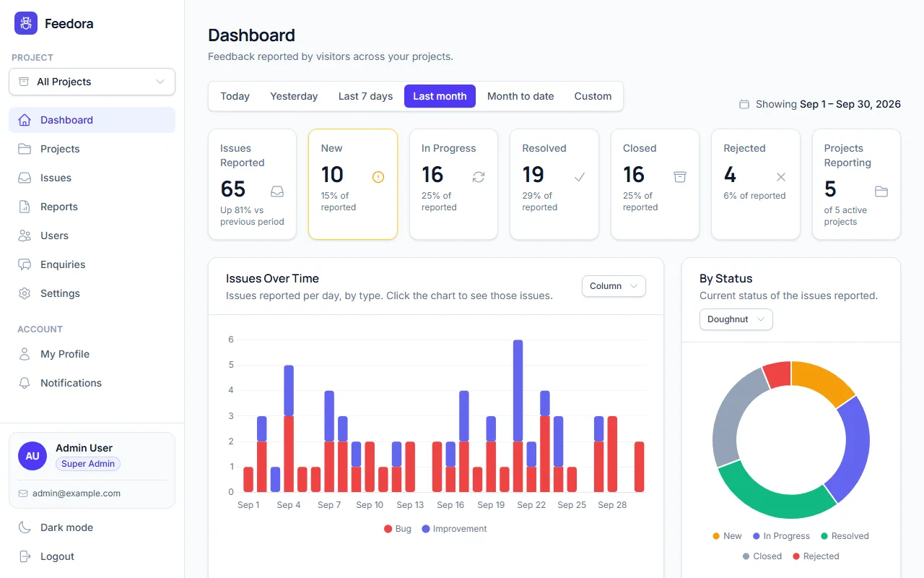Click the archive box icon in Closed card
Viewport: 924px width, 578px height.
pyautogui.click(x=680, y=177)
